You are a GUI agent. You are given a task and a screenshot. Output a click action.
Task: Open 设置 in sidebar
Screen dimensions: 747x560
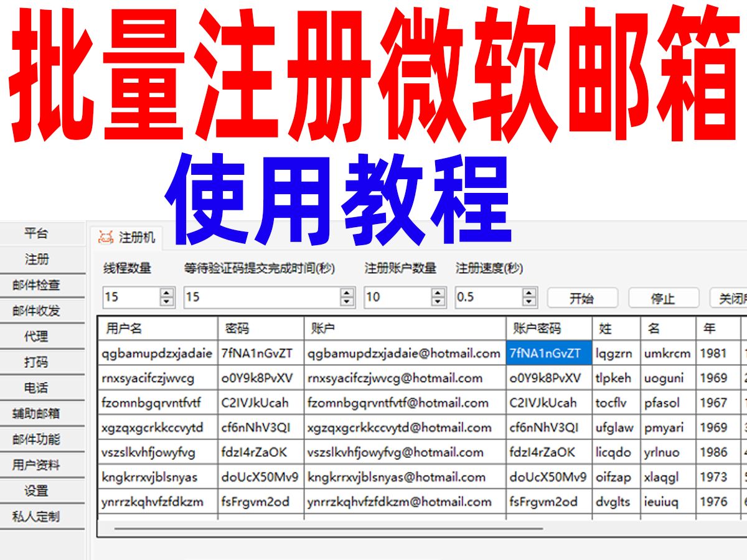coord(36,491)
